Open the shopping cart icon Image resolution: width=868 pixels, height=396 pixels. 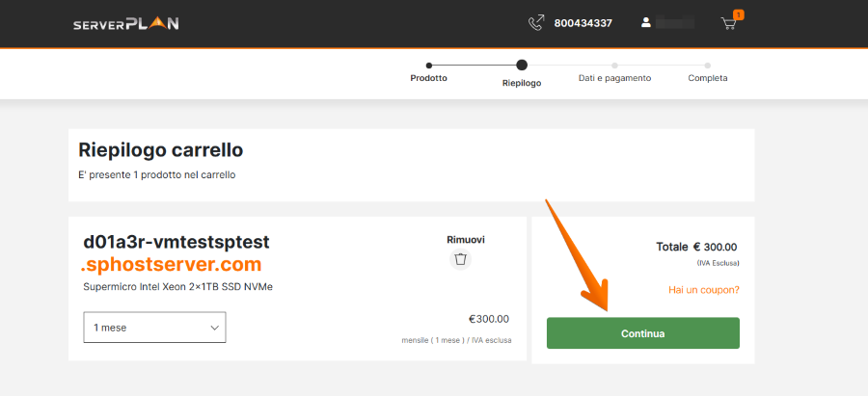(729, 23)
